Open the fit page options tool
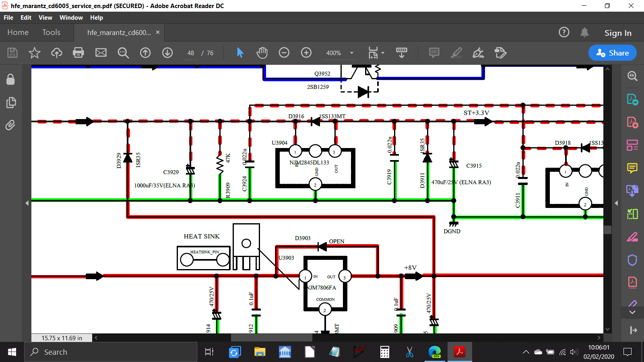The image size is (644, 362). point(373,53)
